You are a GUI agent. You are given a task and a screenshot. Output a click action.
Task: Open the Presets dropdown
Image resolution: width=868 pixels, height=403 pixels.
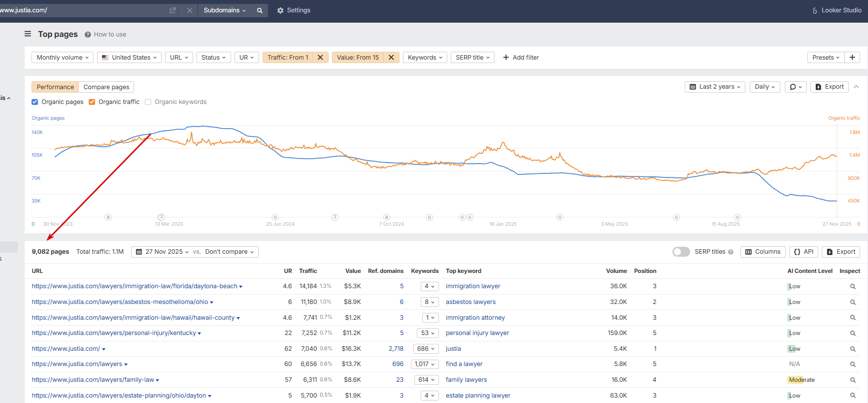pyautogui.click(x=826, y=58)
